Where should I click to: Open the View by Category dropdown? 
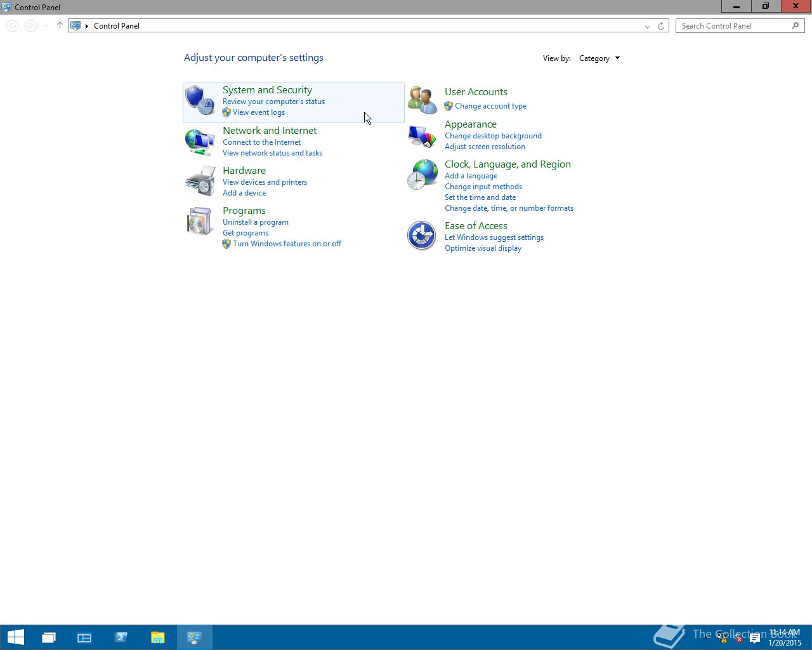[x=599, y=58]
